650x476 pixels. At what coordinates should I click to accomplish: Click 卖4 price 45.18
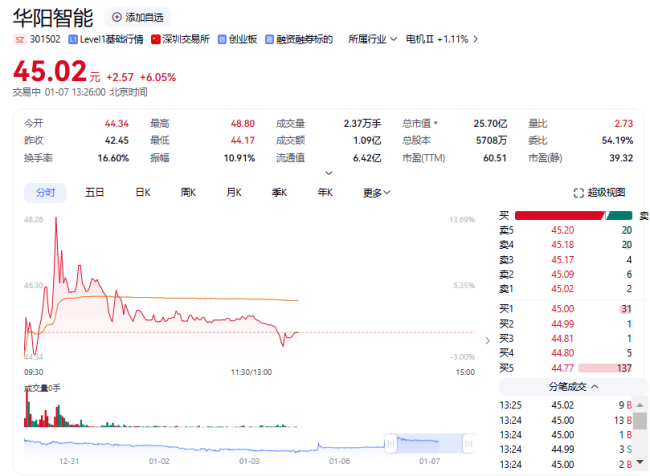[x=563, y=245]
